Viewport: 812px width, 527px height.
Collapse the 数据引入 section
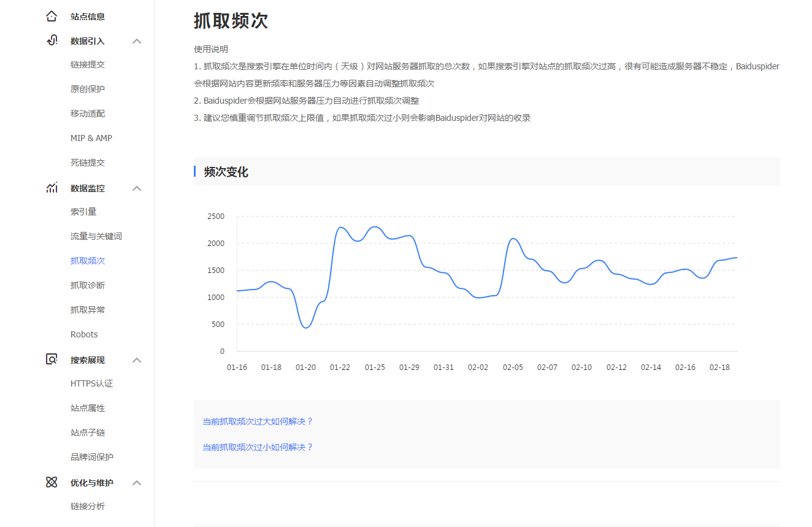[x=137, y=40]
